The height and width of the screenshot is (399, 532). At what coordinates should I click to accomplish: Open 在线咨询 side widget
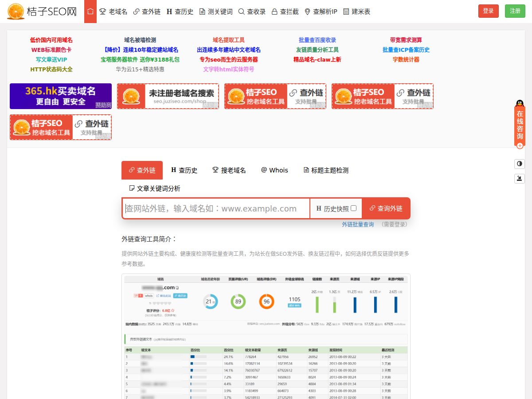[520, 125]
